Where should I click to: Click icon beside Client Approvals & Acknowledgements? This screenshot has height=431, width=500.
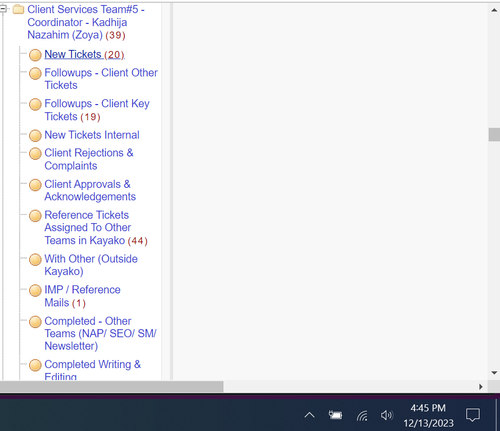tap(35, 185)
